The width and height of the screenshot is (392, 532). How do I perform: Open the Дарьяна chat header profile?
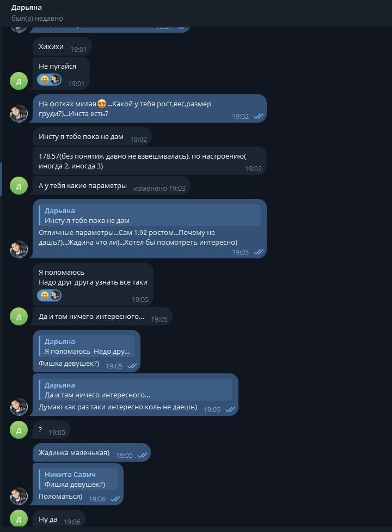coord(26,8)
